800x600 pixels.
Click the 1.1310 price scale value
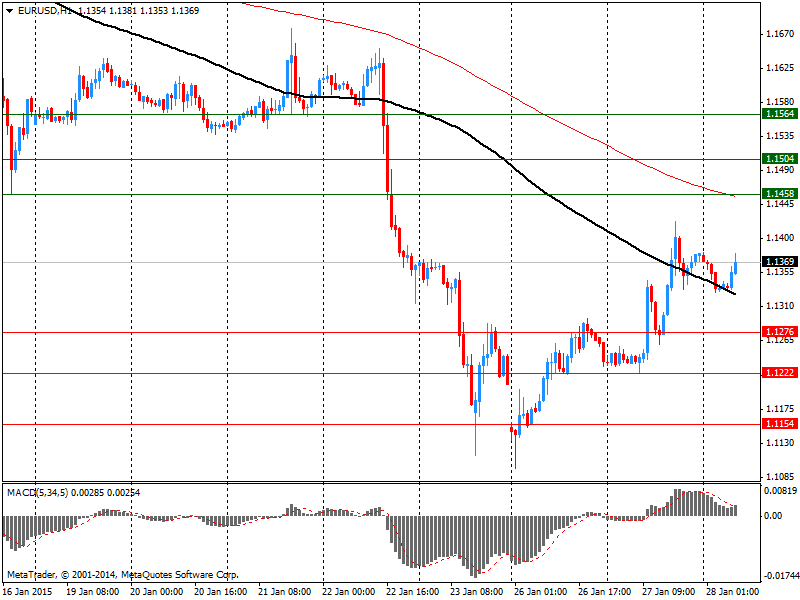[x=780, y=306]
